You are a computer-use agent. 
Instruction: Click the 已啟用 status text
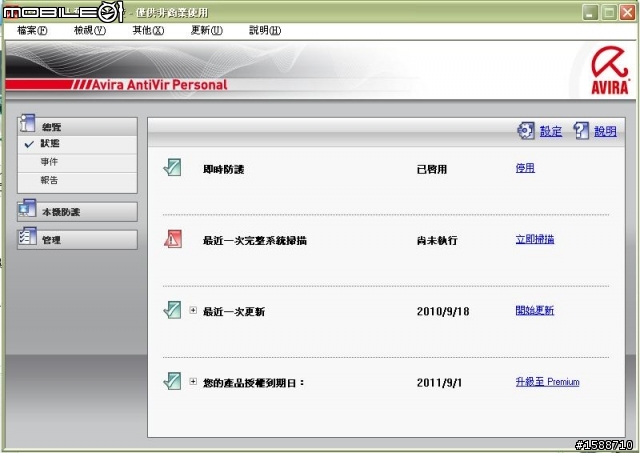tap(431, 169)
